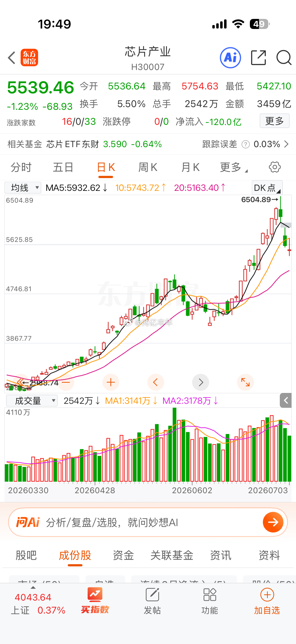Open 成交量 indicator dropdown
Image resolution: width=296 pixels, height=644 pixels.
click(32, 401)
